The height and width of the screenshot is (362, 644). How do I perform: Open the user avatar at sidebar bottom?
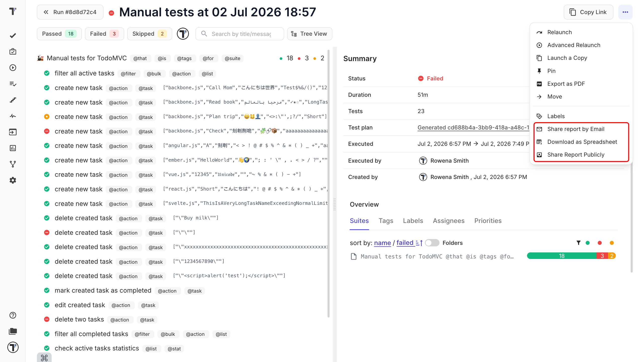[x=13, y=347]
